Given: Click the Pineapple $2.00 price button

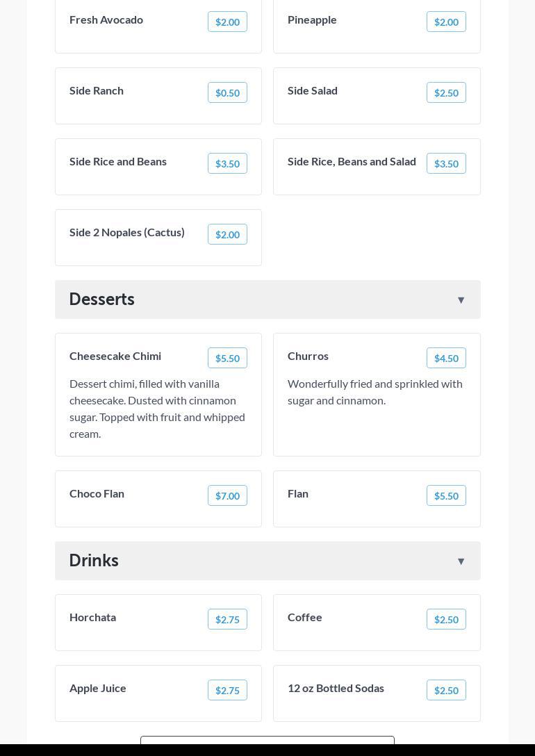Looking at the screenshot, I should [x=446, y=22].
